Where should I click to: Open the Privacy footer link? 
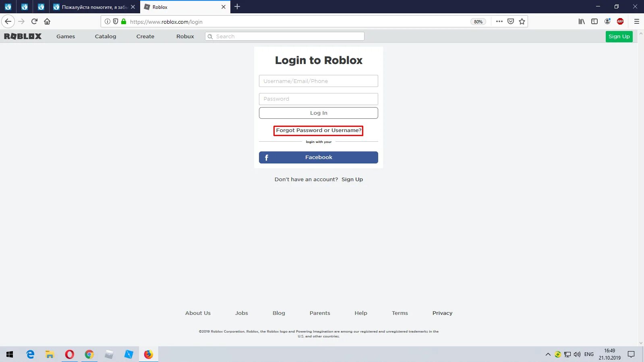click(442, 313)
